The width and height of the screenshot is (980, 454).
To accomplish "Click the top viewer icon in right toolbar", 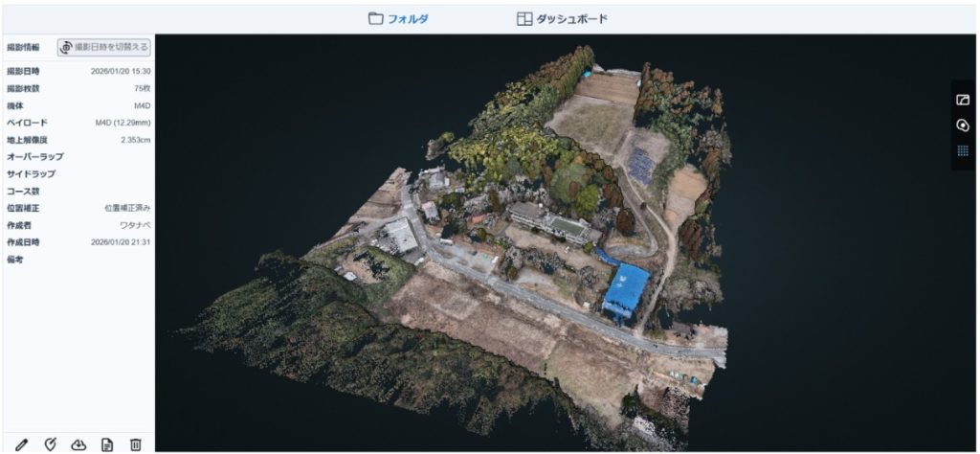I will click(x=963, y=100).
